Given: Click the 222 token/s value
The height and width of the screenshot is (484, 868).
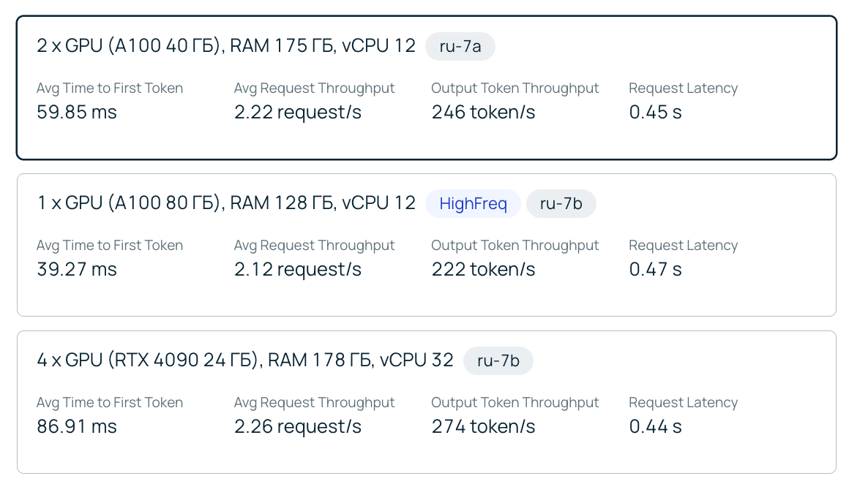Looking at the screenshot, I should (x=483, y=269).
